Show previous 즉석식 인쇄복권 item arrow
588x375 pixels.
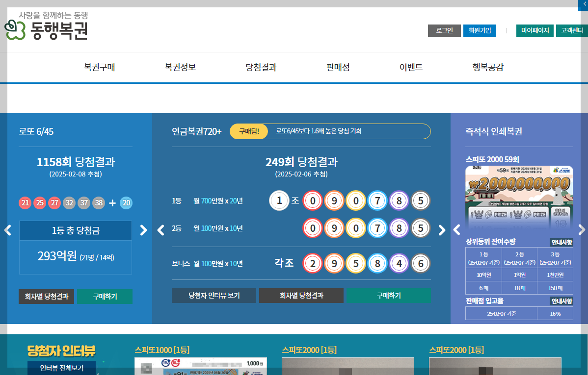pos(457,230)
